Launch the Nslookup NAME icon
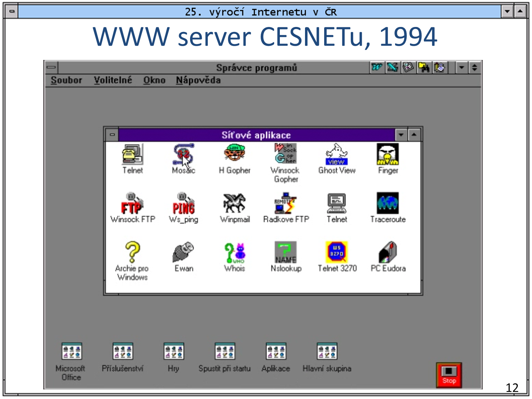 point(286,252)
